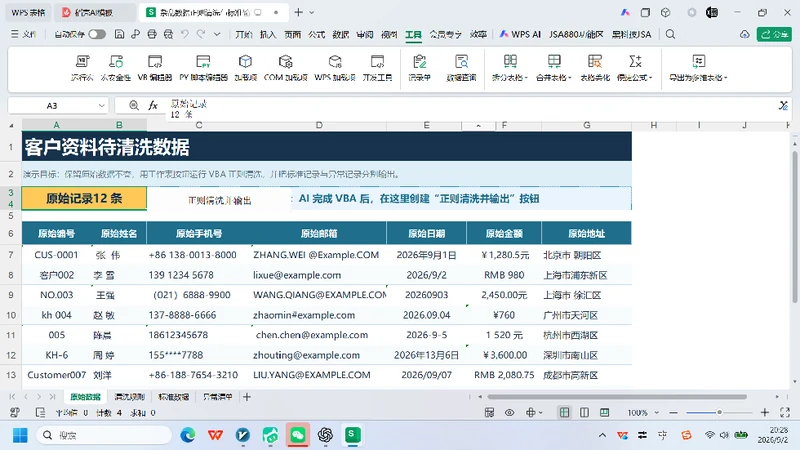Click the print icon in quick toolbar
This screenshot has width=800, height=450.
pyautogui.click(x=152, y=34)
